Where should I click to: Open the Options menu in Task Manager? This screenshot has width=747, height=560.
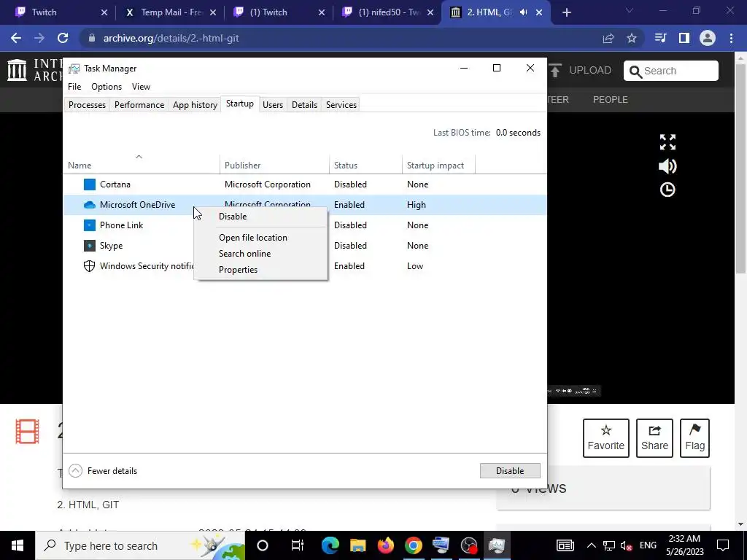click(107, 87)
